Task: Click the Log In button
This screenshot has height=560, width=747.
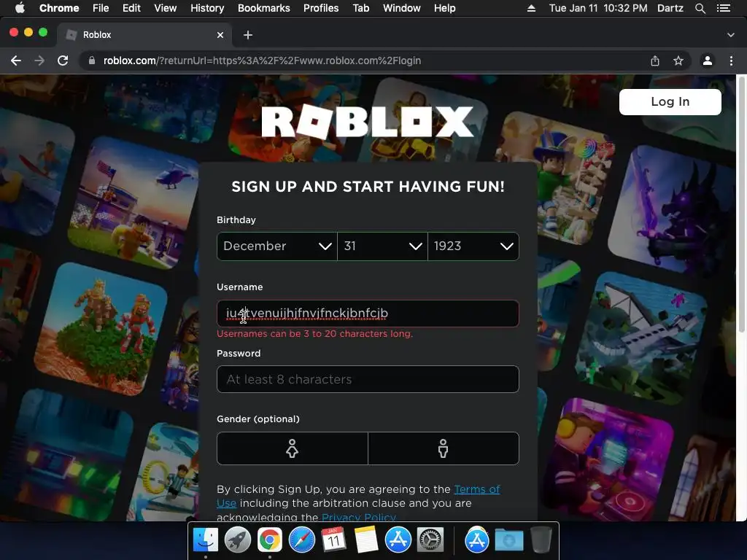Action: (670, 101)
